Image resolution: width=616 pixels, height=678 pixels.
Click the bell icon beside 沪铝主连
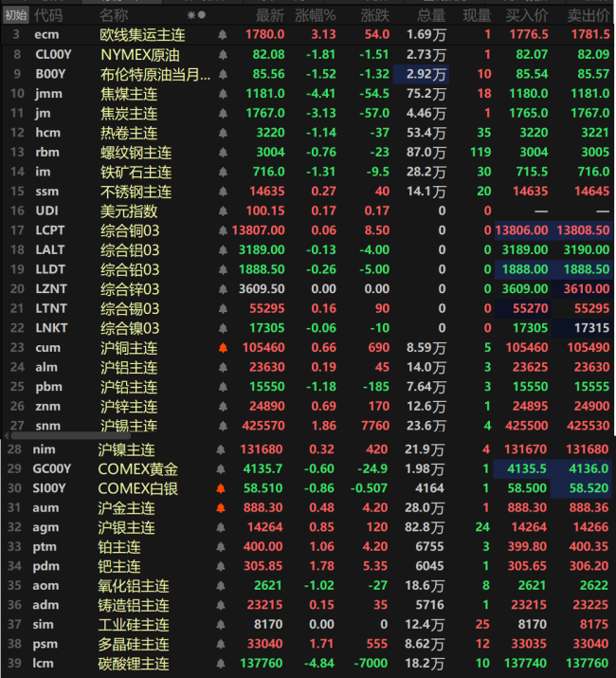(x=223, y=367)
